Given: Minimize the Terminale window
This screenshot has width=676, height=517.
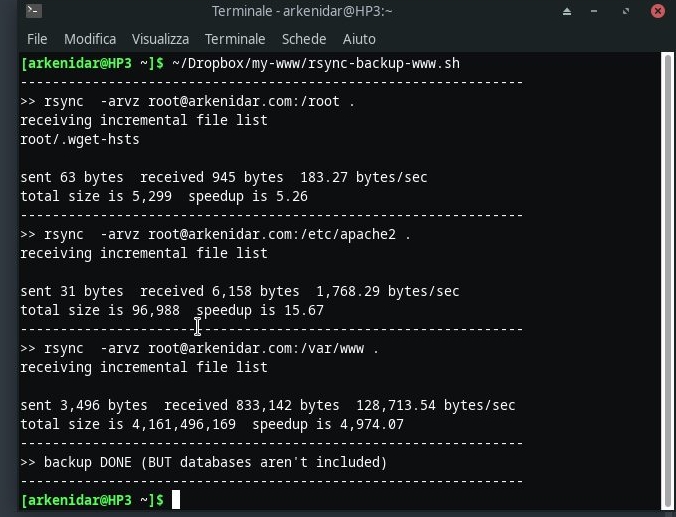Looking at the screenshot, I should click(x=594, y=11).
